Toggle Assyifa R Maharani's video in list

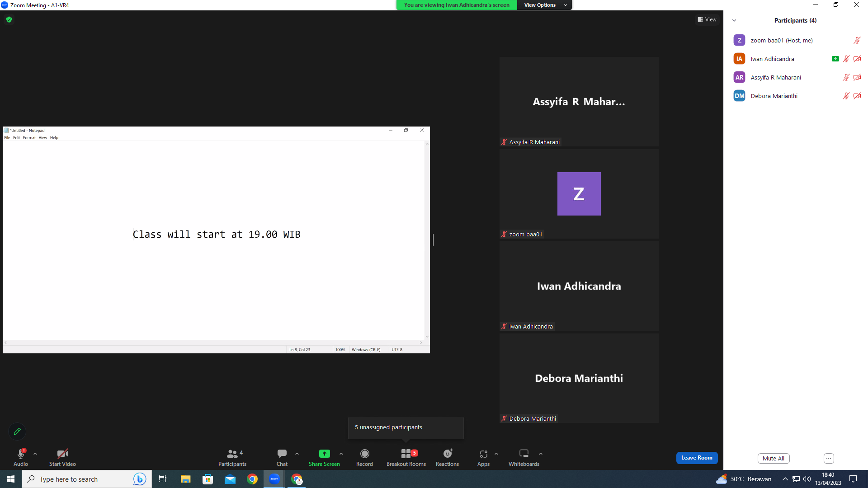click(x=857, y=77)
